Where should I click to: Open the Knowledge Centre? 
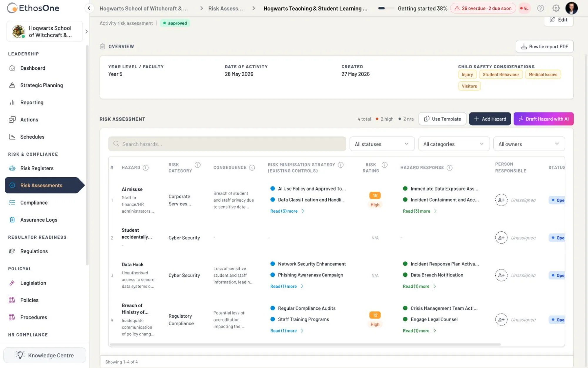45,355
